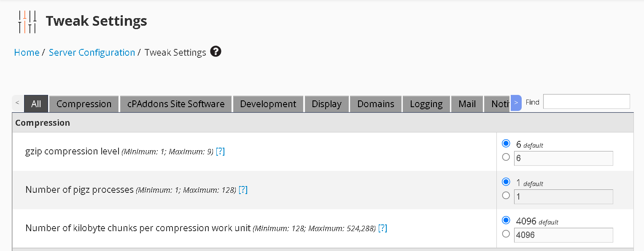The image size is (644, 251).
Task: Select default 1 pigz process radio button
Action: coord(506,182)
